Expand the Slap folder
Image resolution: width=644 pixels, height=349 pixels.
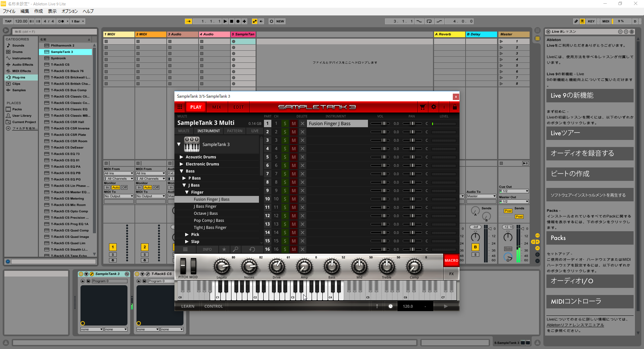[x=187, y=242]
